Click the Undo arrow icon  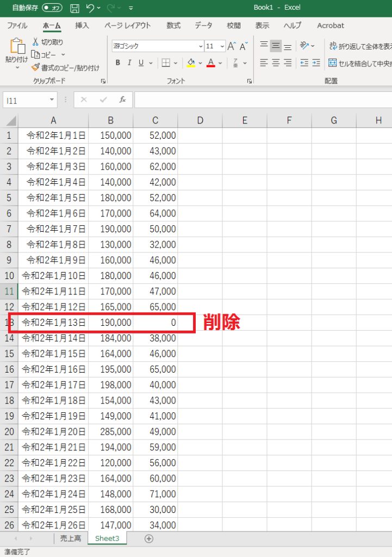(x=90, y=8)
